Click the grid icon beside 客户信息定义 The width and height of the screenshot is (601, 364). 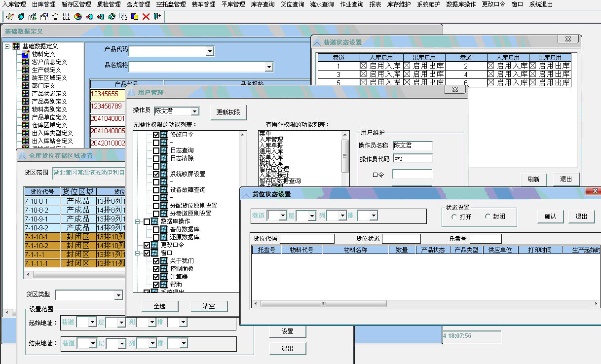(x=25, y=62)
